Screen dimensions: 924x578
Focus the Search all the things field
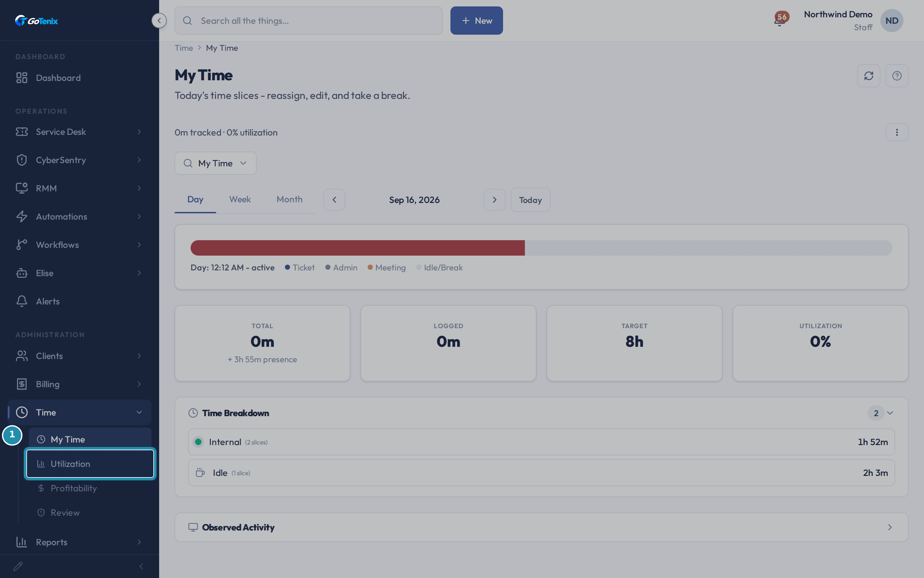309,21
